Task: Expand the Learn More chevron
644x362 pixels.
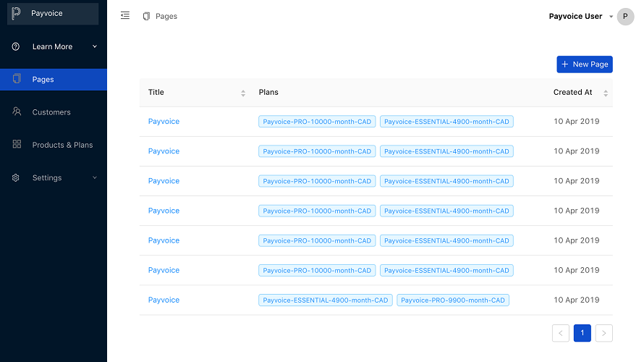Action: (95, 46)
